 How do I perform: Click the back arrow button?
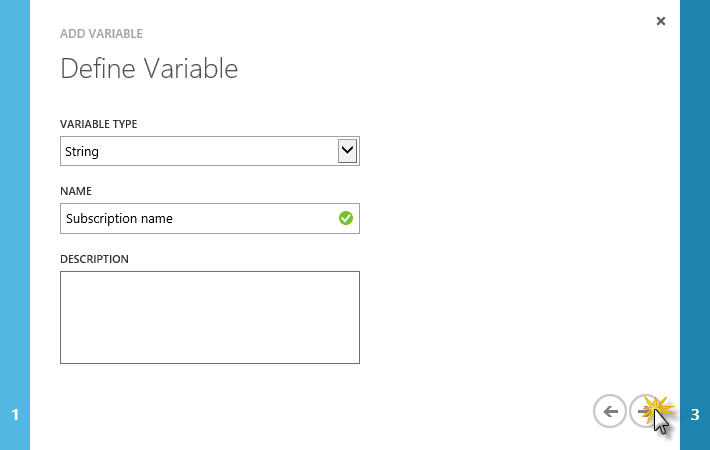click(609, 410)
